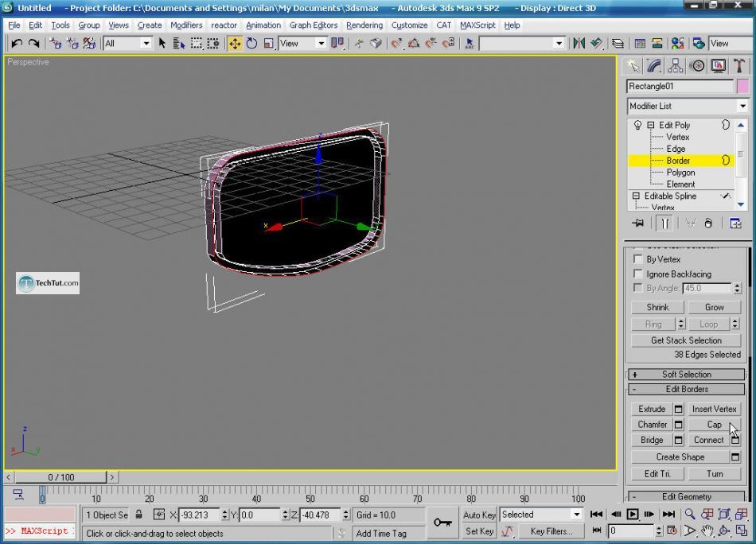Collapse the Editable Spline tree node

coord(636,196)
